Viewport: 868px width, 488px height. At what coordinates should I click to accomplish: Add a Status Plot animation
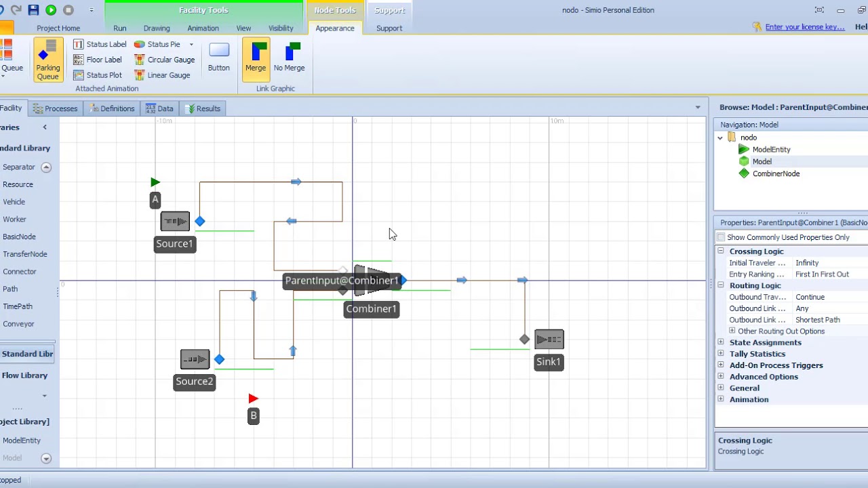tap(98, 75)
